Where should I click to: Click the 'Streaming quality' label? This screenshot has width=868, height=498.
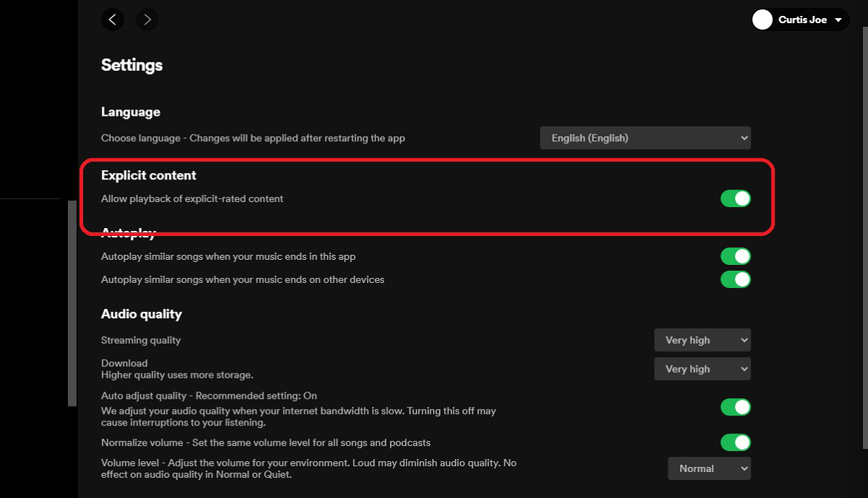[x=141, y=340]
